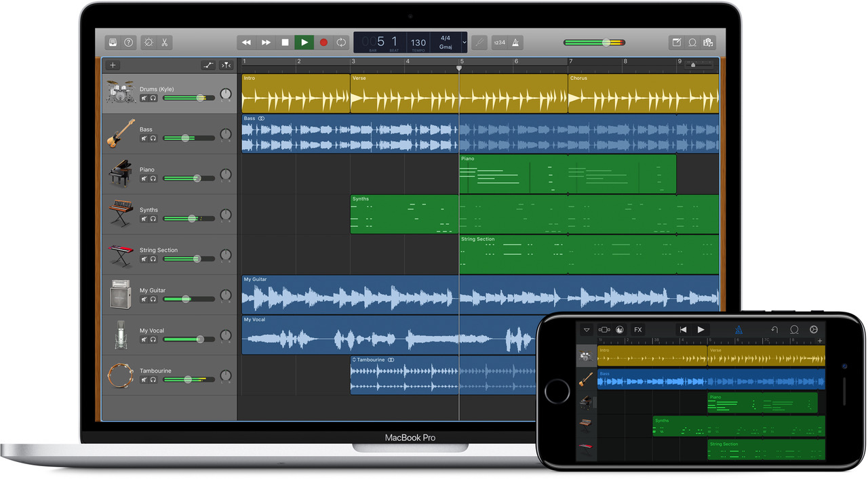Click the playhead marker on ruler

459,68
